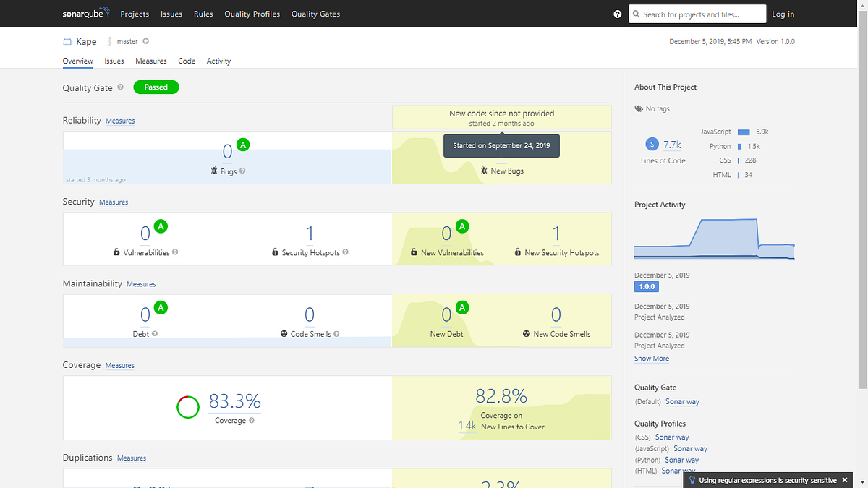This screenshot has height=488, width=868.
Task: Click the Kape project icon
Action: pyautogui.click(x=67, y=42)
